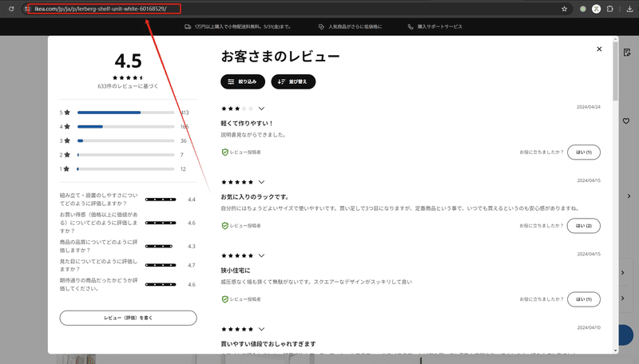Click the dialog vertical scrollbar thumb

tap(615, 70)
